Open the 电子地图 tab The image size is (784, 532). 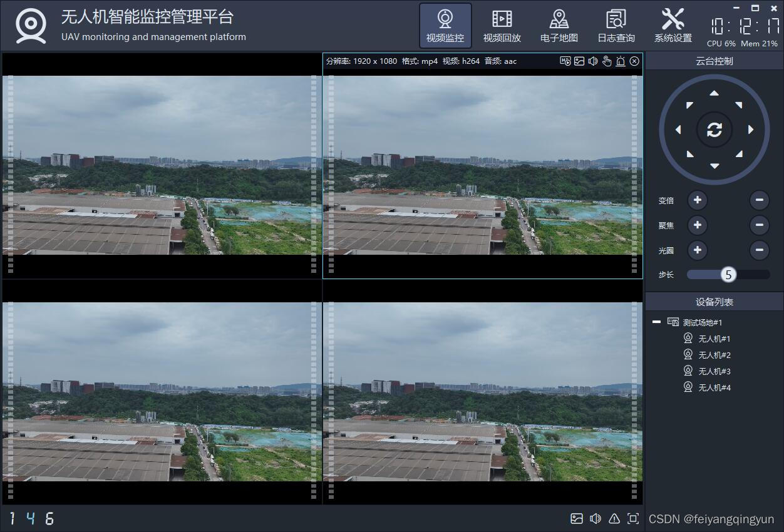(559, 26)
